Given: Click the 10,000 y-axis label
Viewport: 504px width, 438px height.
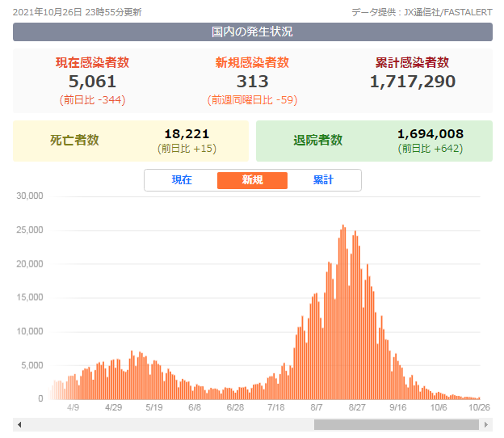Looking at the screenshot, I should tap(30, 331).
